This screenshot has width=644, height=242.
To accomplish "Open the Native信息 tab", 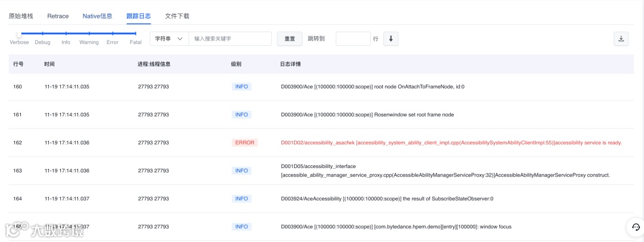I will [97, 16].
